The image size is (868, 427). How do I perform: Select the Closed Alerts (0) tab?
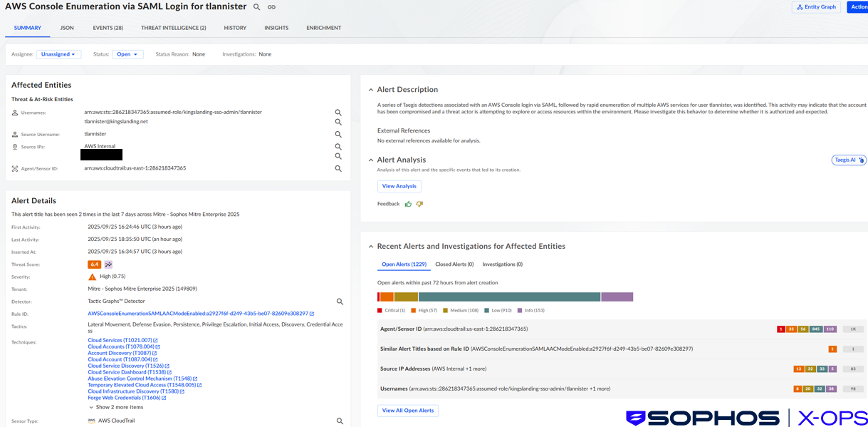[x=454, y=263]
